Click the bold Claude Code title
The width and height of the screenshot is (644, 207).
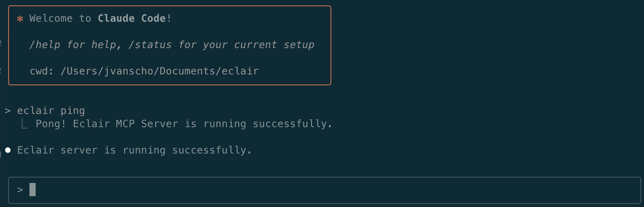(132, 19)
